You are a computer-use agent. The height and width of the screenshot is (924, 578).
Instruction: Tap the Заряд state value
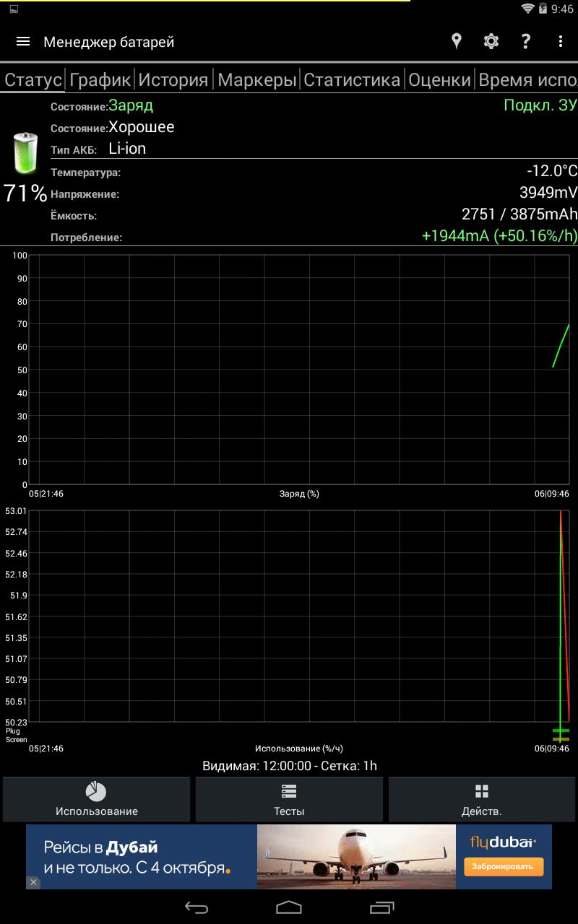tap(131, 105)
